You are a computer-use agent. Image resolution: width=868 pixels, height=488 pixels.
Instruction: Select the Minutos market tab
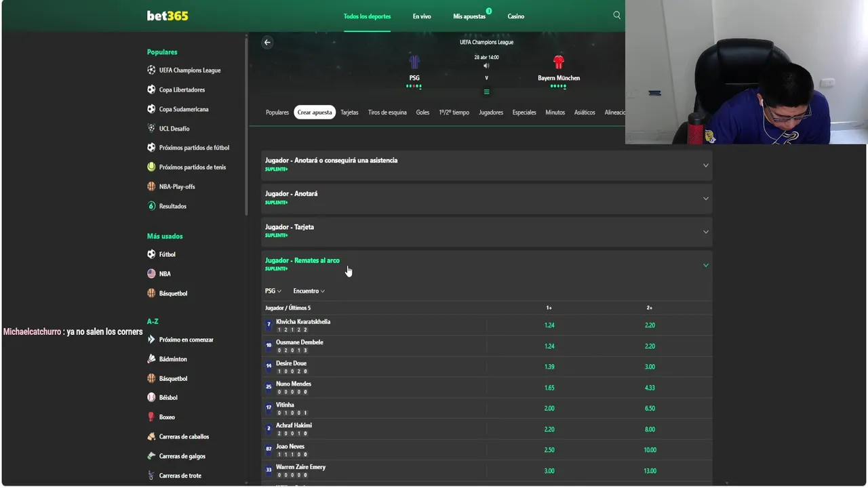click(555, 113)
